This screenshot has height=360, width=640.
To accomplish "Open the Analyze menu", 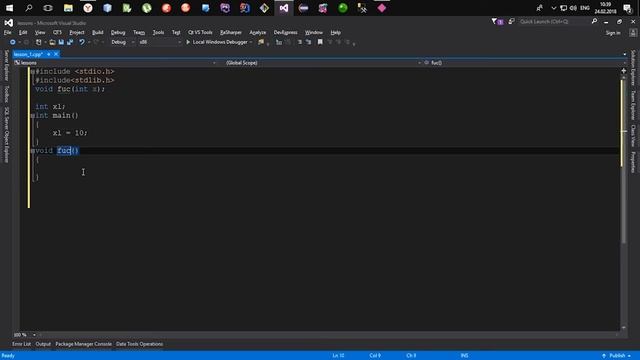I will (x=258, y=32).
